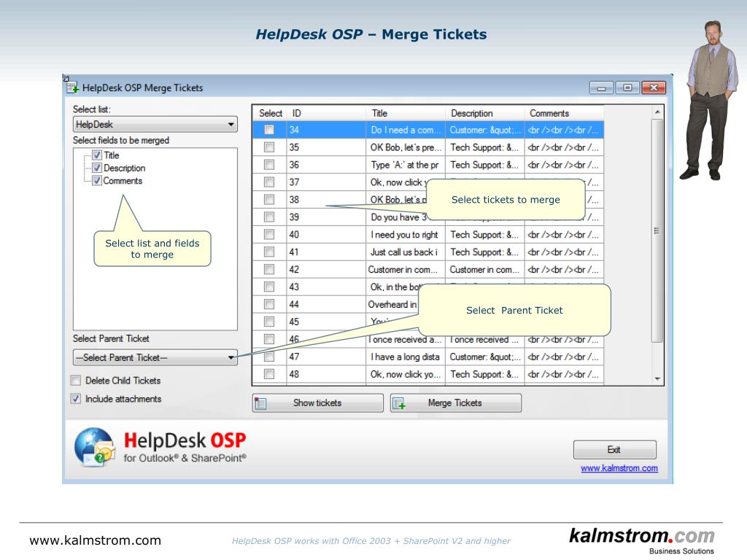Click title 'OK Bob, let's pre...'
This screenshot has width=747, height=560.
point(406,147)
